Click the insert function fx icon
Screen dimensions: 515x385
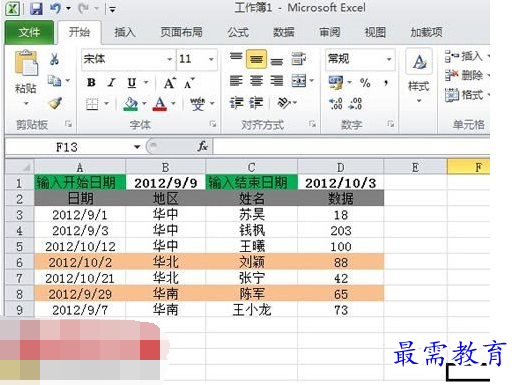pos(203,146)
